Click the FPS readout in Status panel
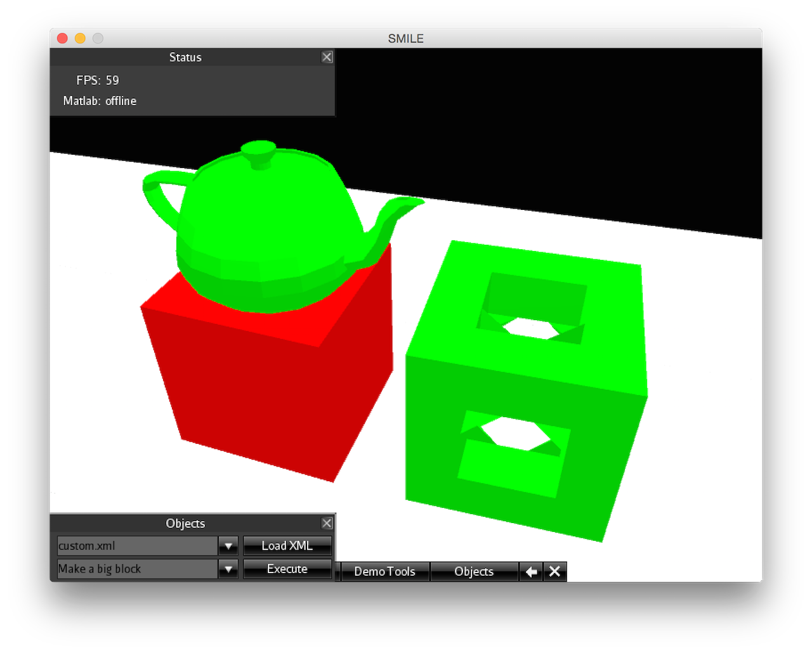This screenshot has height=653, width=812. (98, 81)
